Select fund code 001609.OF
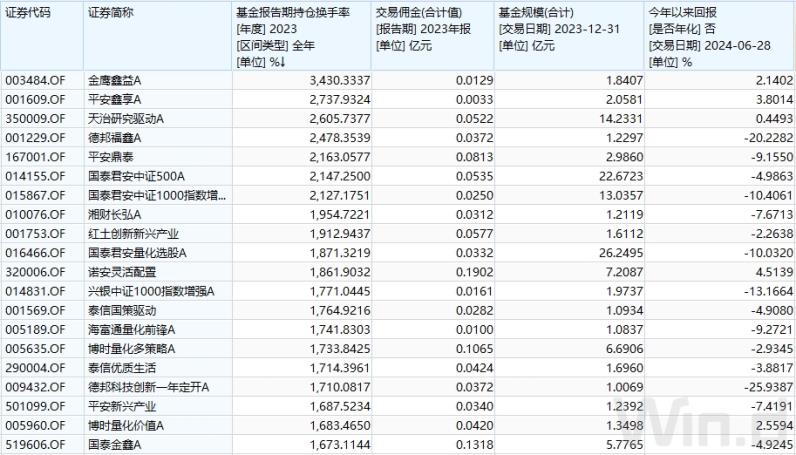The width and height of the screenshot is (796, 455). [x=36, y=100]
